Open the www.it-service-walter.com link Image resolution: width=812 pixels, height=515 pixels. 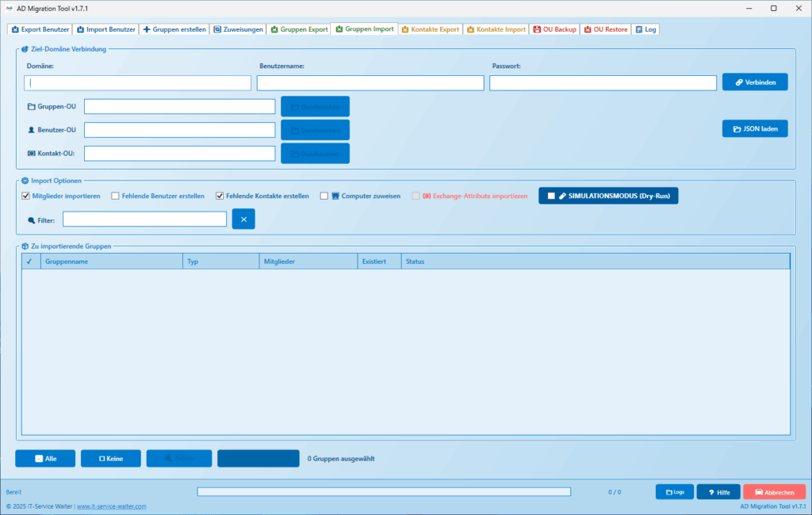[x=111, y=506]
